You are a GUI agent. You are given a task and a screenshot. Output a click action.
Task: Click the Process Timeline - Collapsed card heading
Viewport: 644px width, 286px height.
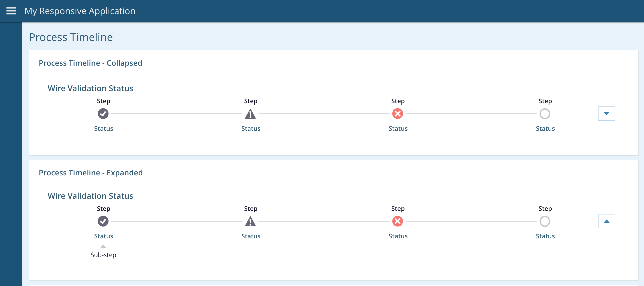pyautogui.click(x=90, y=63)
